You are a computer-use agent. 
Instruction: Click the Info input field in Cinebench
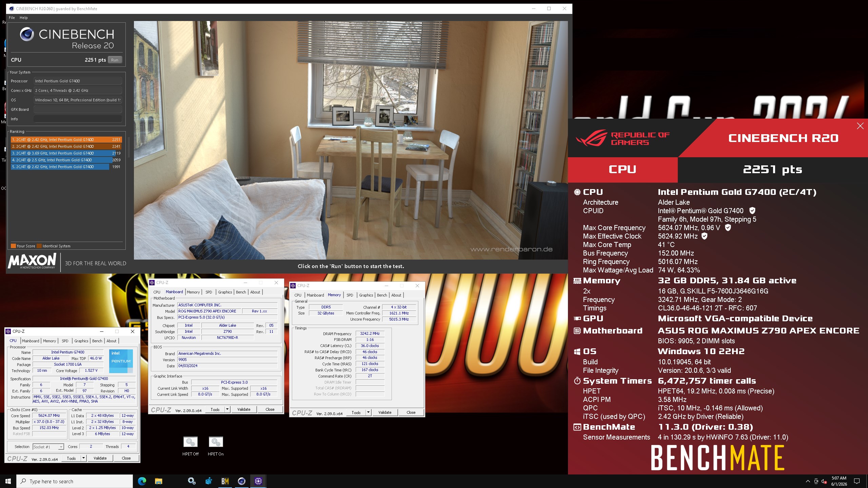click(x=78, y=119)
